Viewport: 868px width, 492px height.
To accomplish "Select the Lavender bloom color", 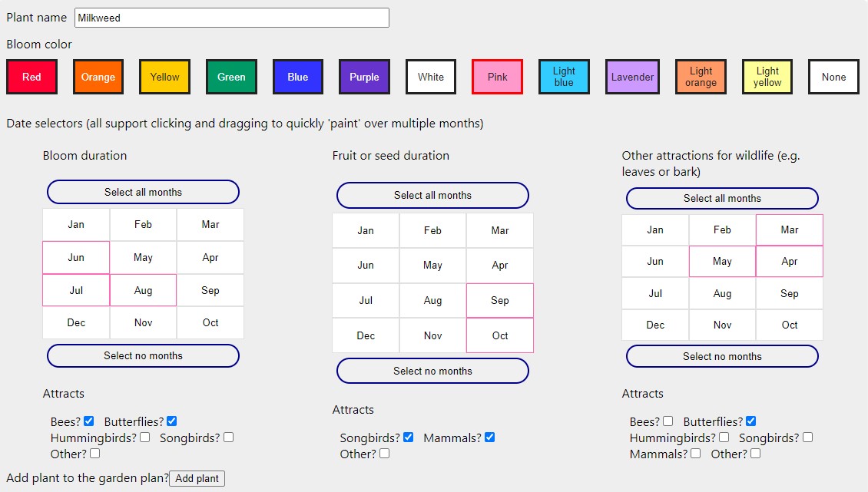I will [632, 77].
